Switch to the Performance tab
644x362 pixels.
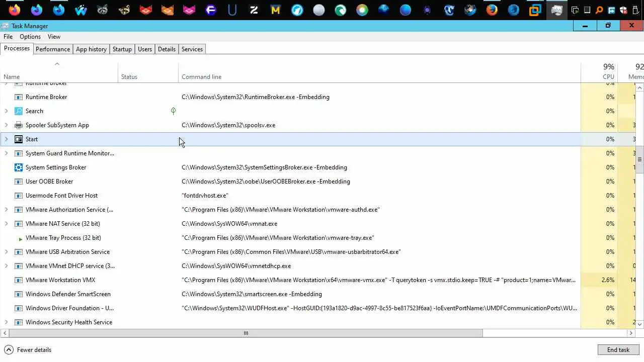tap(53, 49)
